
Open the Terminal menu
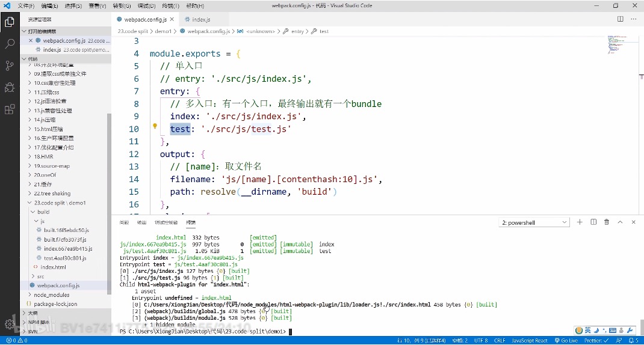pyautogui.click(x=170, y=6)
